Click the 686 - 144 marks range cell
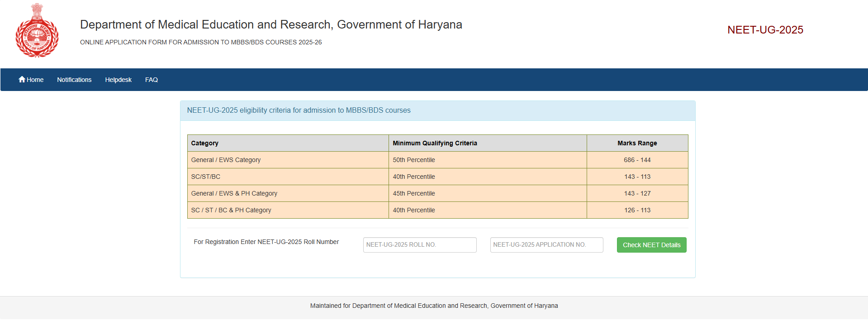 [637, 160]
